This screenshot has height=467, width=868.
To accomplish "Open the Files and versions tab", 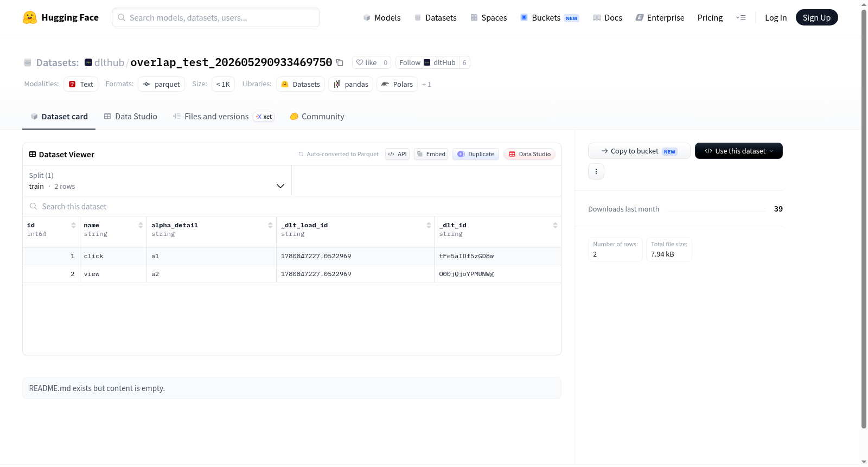I will click(x=223, y=117).
